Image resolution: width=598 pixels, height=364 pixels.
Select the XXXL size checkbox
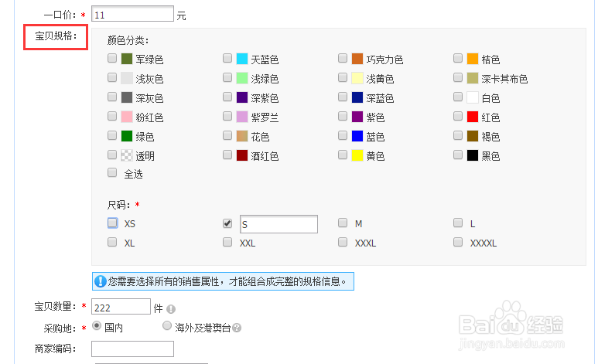(x=343, y=243)
